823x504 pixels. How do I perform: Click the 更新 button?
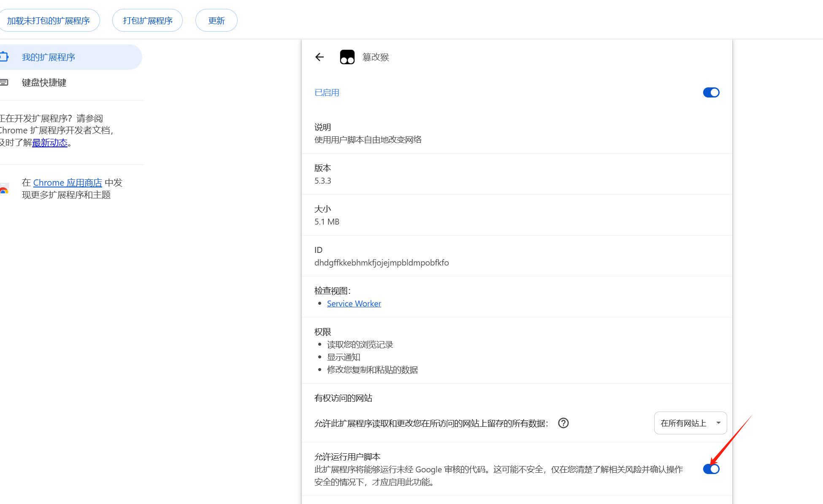click(216, 20)
